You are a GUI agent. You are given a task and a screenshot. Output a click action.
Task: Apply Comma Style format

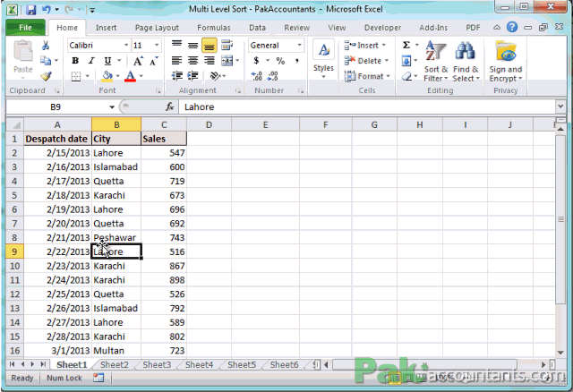297,61
